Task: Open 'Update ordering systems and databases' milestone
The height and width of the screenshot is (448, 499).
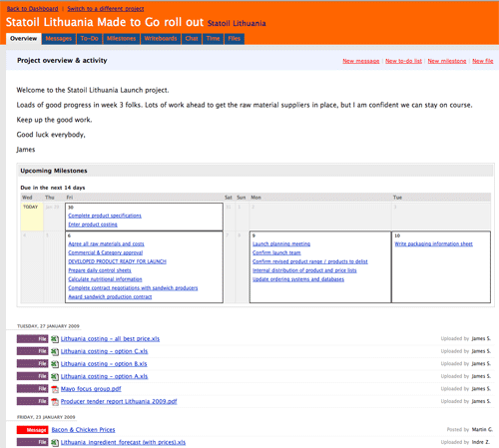Action: 298,279
